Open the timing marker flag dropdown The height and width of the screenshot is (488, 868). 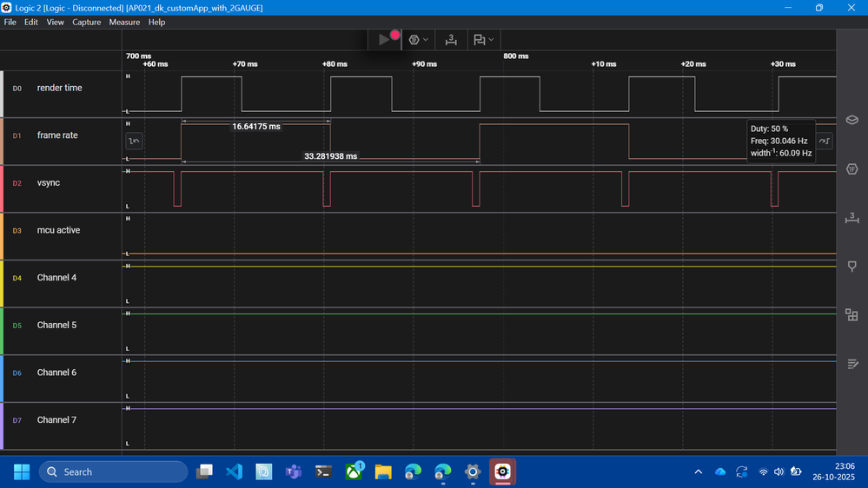pyautogui.click(x=483, y=40)
